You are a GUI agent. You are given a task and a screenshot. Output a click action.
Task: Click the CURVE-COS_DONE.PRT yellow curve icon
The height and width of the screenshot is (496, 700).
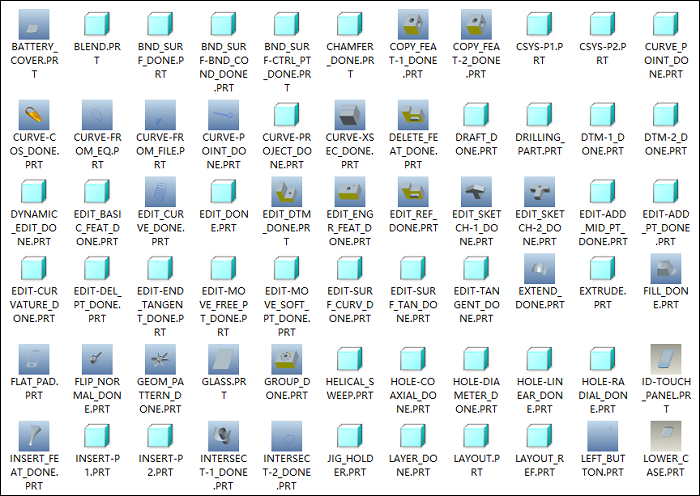coord(34,115)
